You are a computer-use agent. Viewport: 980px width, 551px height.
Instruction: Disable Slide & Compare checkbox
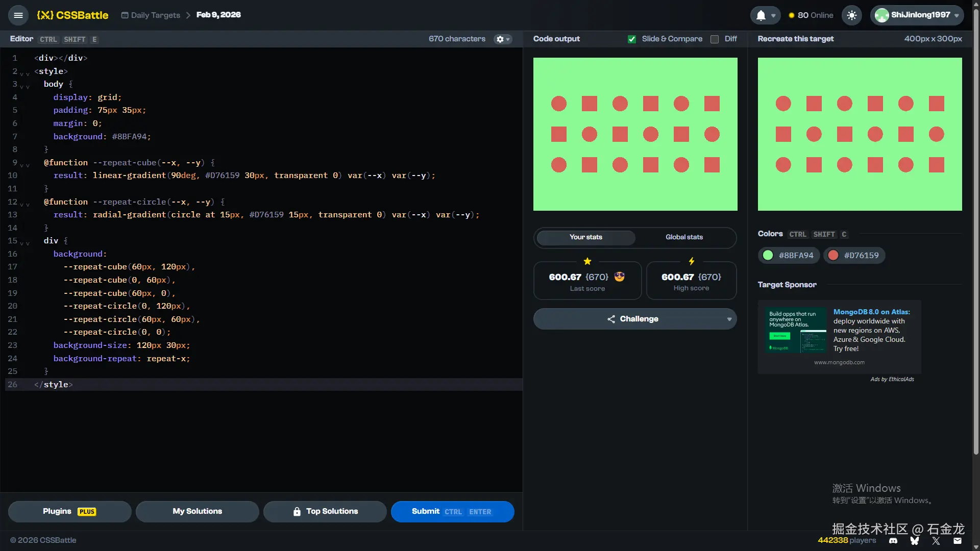coord(632,39)
